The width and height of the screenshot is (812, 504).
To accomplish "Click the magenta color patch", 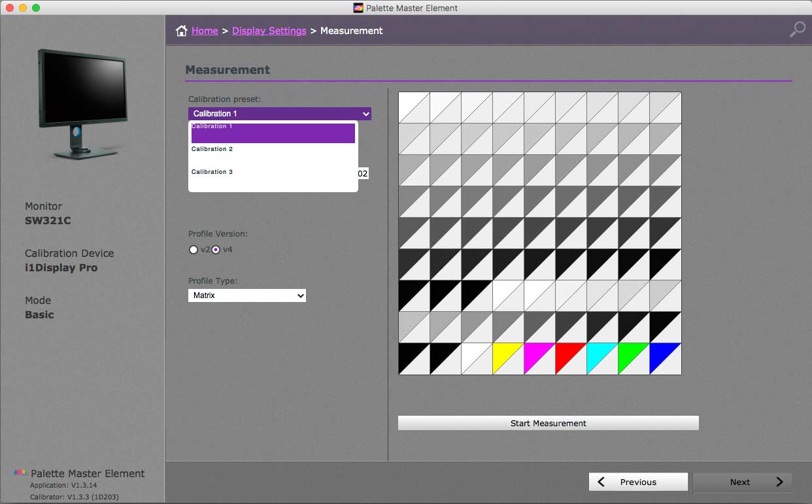I will (540, 359).
